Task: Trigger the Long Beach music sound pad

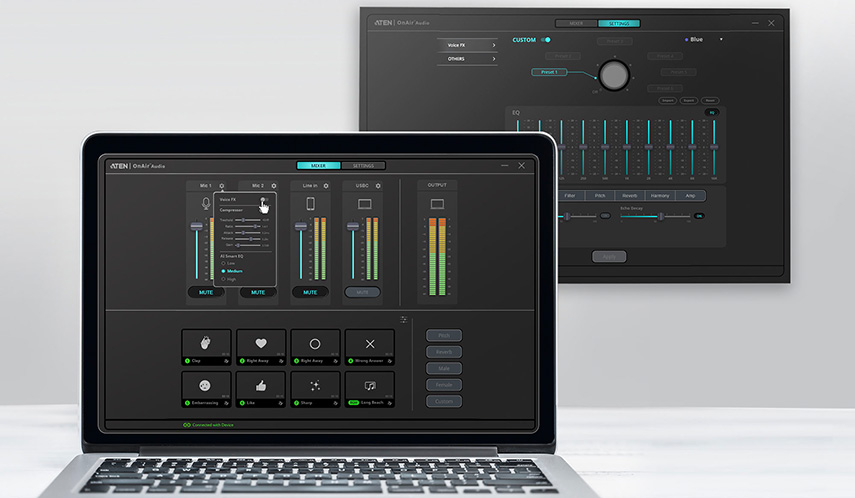Action: pos(370,389)
